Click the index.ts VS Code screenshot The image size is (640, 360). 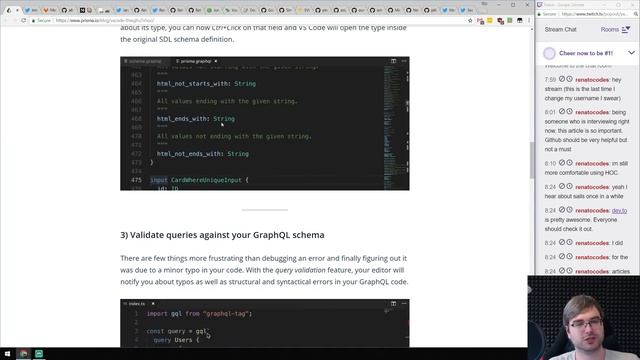[x=264, y=323]
